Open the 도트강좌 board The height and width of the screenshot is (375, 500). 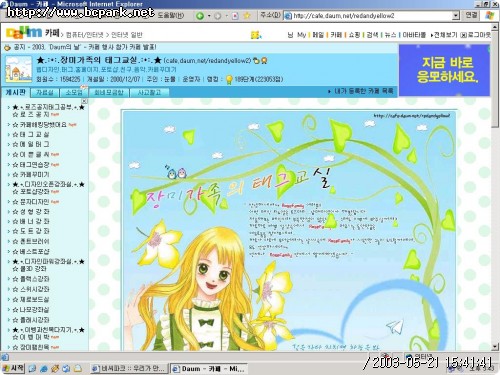tap(31, 231)
